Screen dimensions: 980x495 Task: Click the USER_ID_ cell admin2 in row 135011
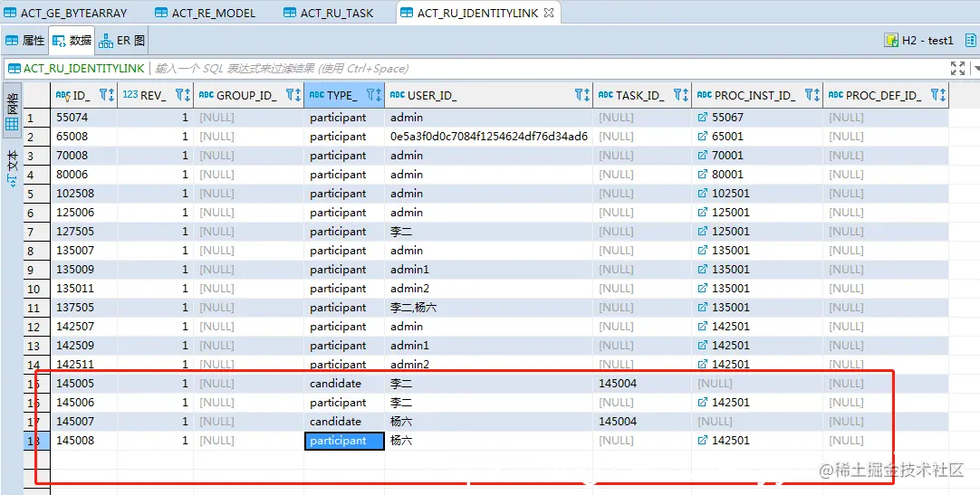489,289
